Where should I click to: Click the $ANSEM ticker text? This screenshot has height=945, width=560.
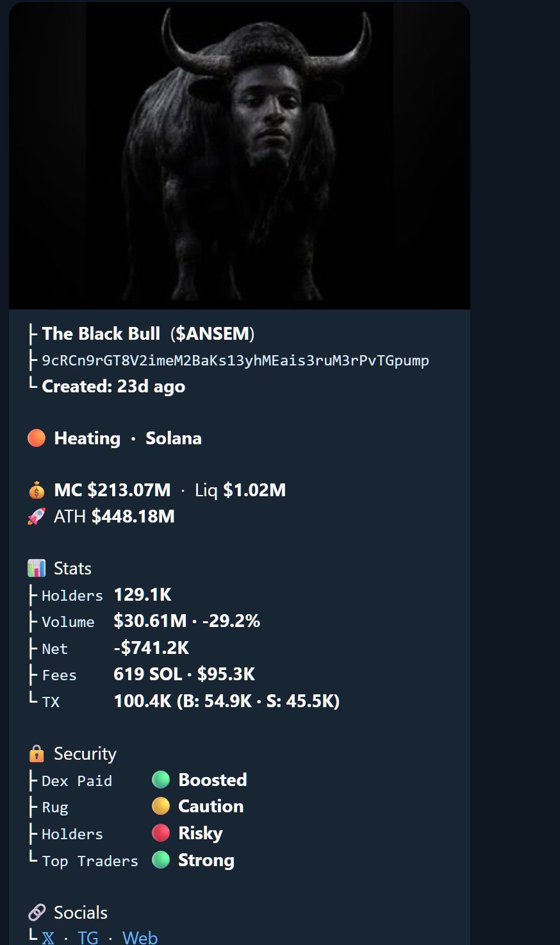(212, 334)
